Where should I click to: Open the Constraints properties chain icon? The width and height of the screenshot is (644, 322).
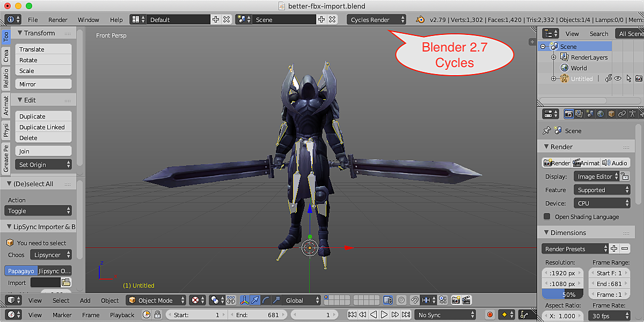pyautogui.click(x=622, y=114)
